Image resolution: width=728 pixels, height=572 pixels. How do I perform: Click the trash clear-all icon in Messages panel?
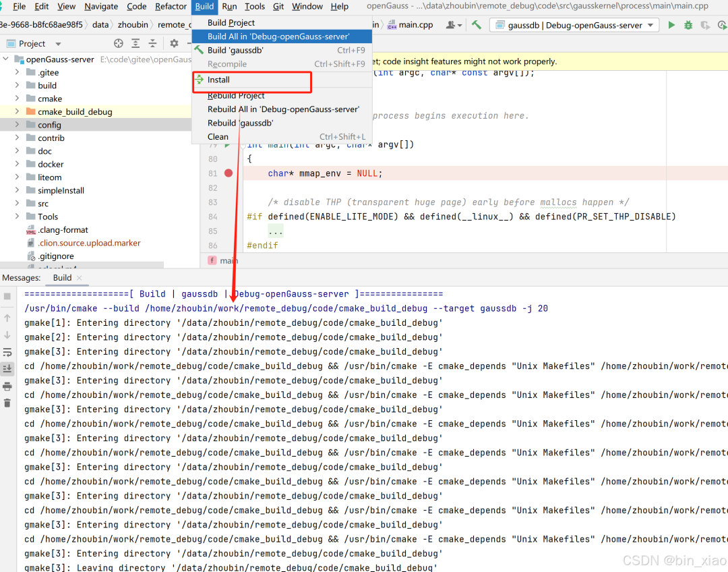pyautogui.click(x=7, y=403)
